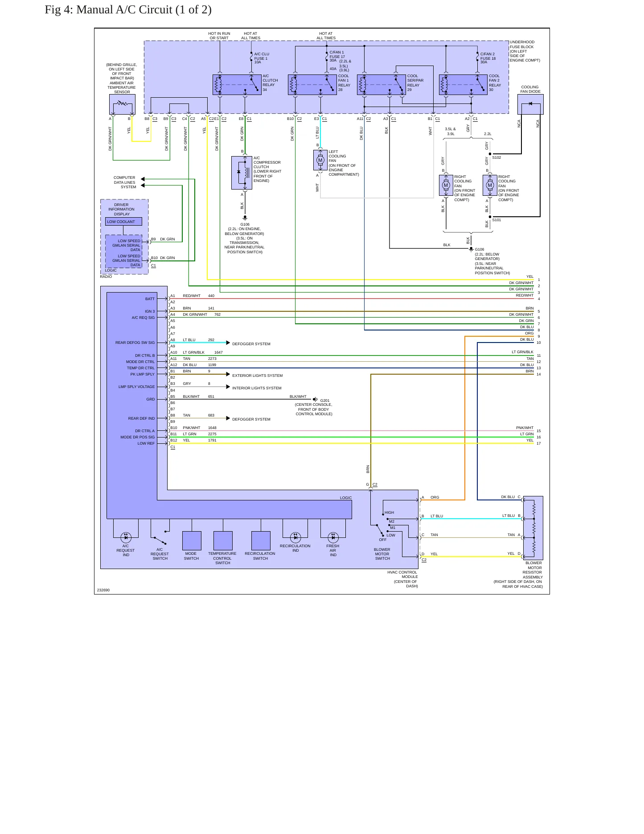Click the defogger system arrow on the TAN 683 wire
This screenshot has width=644, height=834.
click(228, 418)
